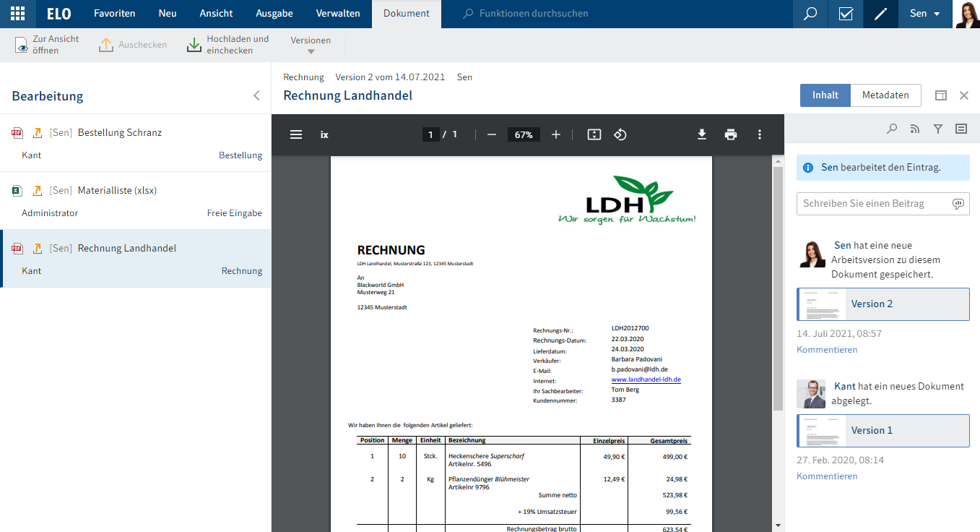Open the search magnifier in top bar
980x532 pixels.
[810, 14]
